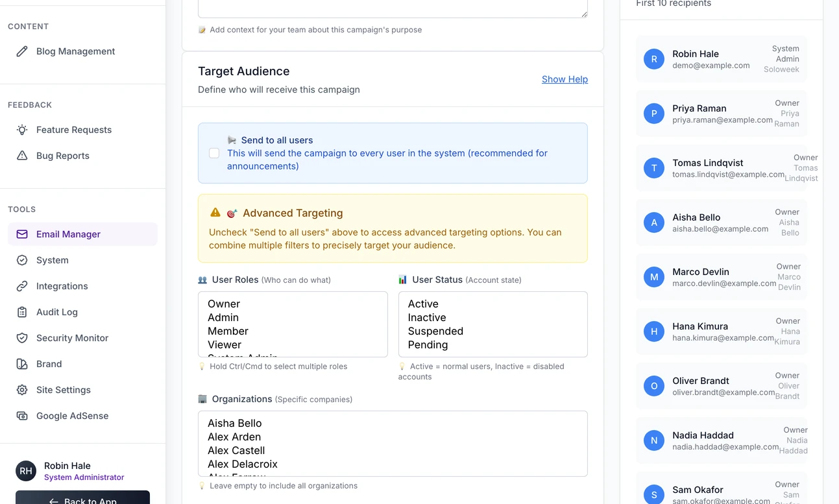The width and height of the screenshot is (839, 504).
Task: Click the Audit Log clipboard icon
Action: click(22, 312)
